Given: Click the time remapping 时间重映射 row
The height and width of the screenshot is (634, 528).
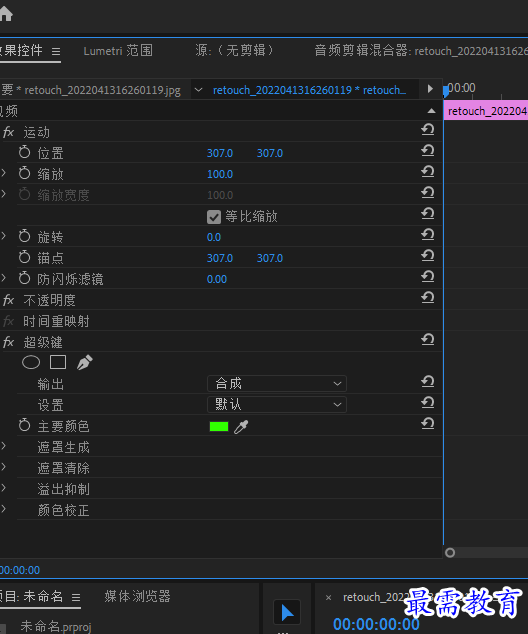Looking at the screenshot, I should (x=56, y=321).
